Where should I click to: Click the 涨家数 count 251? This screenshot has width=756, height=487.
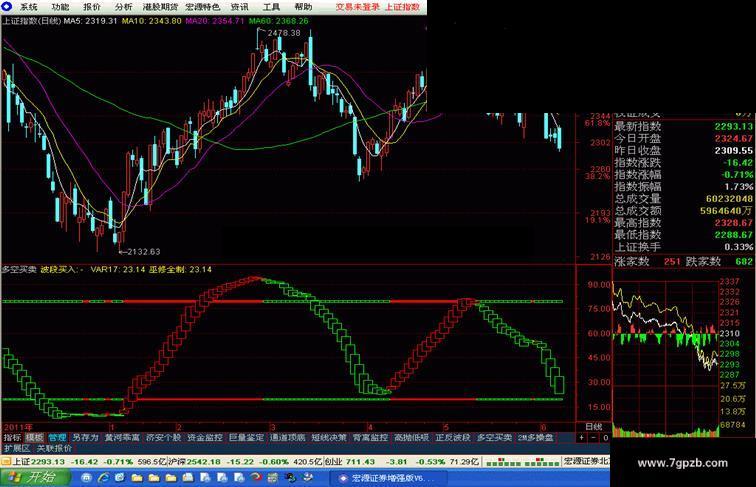[672, 262]
